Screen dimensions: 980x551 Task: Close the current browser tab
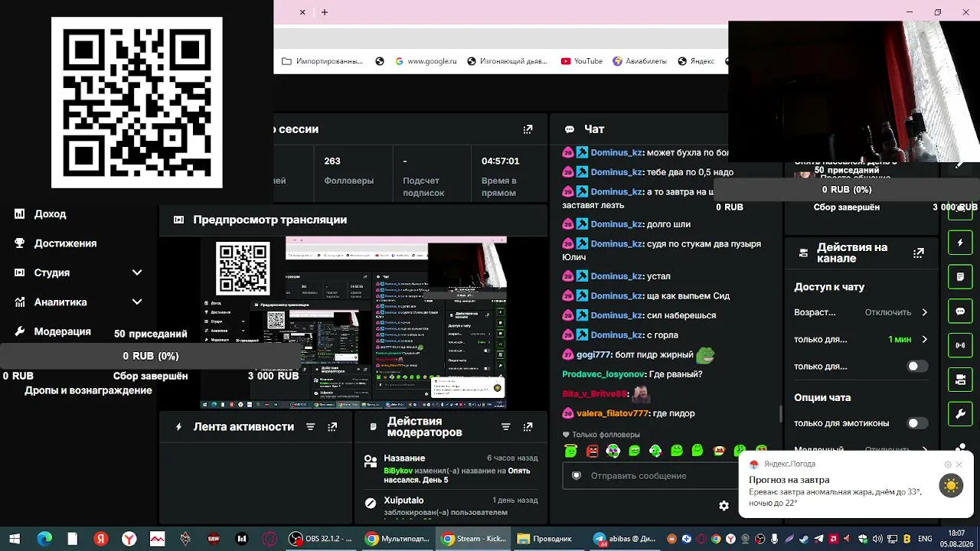pos(302,12)
